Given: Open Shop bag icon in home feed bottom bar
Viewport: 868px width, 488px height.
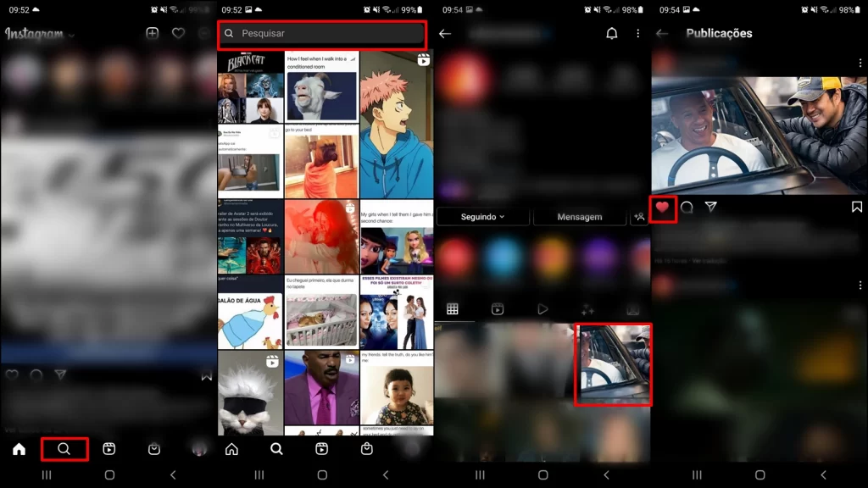Looking at the screenshot, I should click(x=154, y=449).
